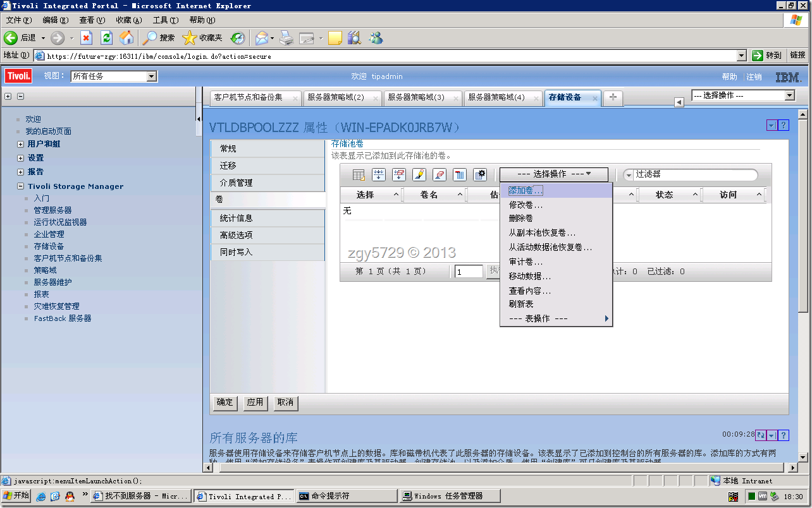Collapse the Tivoli Storage Manager node

click(x=21, y=186)
